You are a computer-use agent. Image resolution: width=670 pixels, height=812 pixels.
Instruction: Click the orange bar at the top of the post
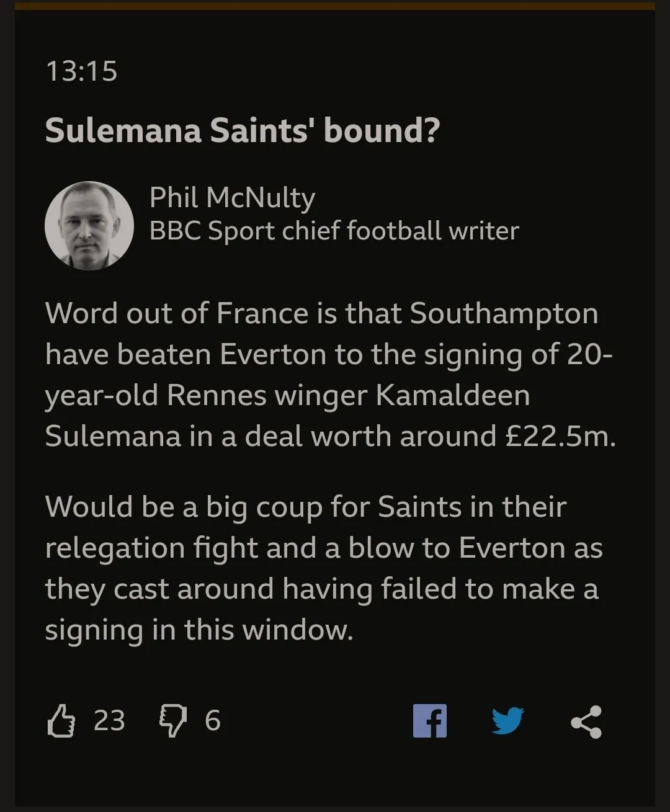(x=335, y=6)
